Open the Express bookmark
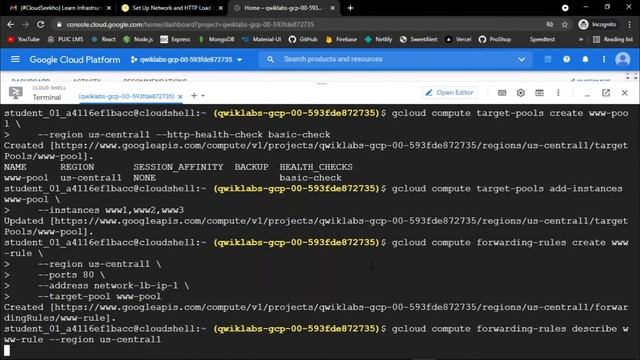The width and height of the screenshot is (640, 360). [x=175, y=40]
